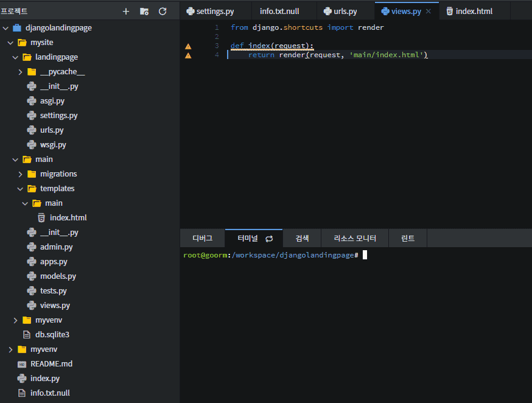Click the Python icon beside wsgi.py
The height and width of the screenshot is (403, 532).
(32, 144)
